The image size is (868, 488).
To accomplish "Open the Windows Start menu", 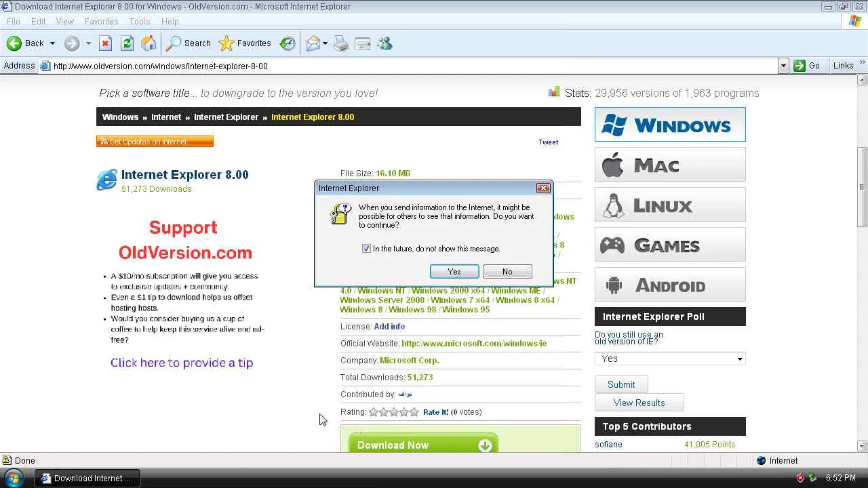I will (14, 478).
